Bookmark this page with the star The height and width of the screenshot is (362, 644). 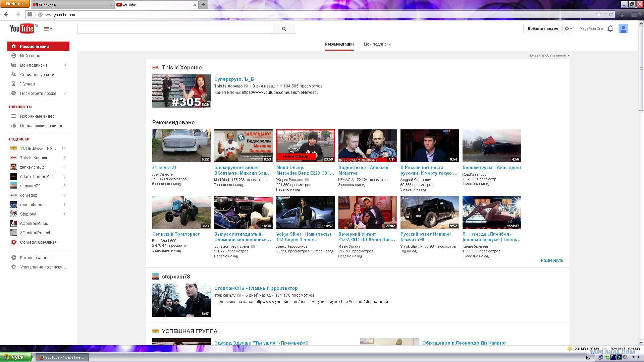[x=599, y=14]
